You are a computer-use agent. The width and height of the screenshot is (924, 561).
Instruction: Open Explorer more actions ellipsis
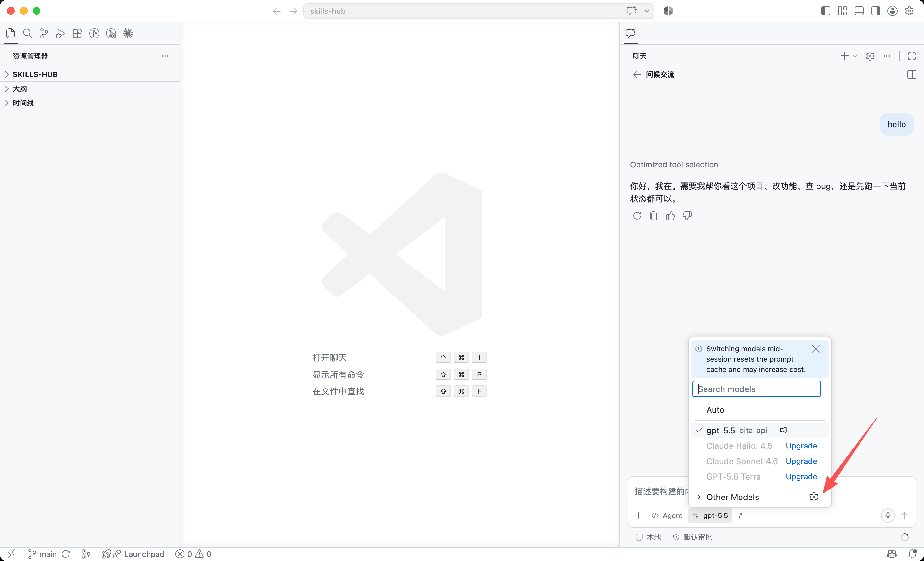(x=165, y=56)
